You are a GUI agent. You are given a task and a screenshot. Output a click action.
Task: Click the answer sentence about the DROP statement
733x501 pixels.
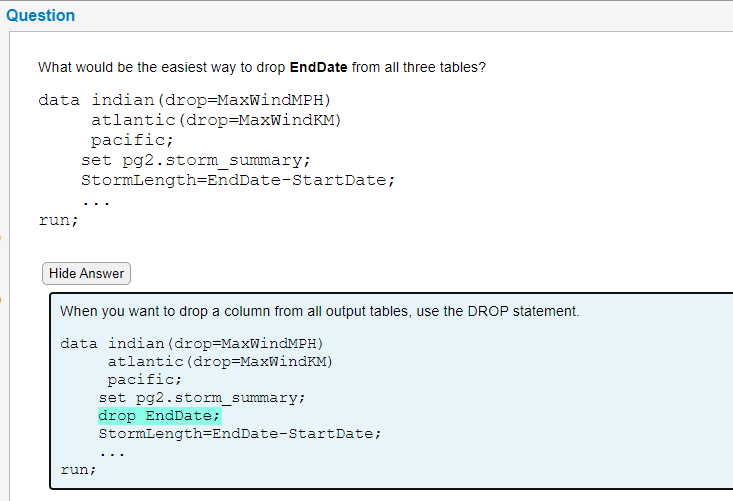click(319, 311)
